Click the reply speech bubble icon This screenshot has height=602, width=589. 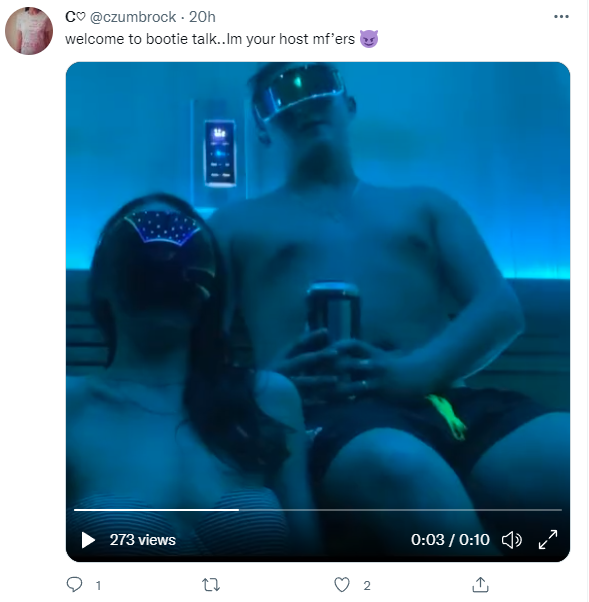tap(74, 585)
